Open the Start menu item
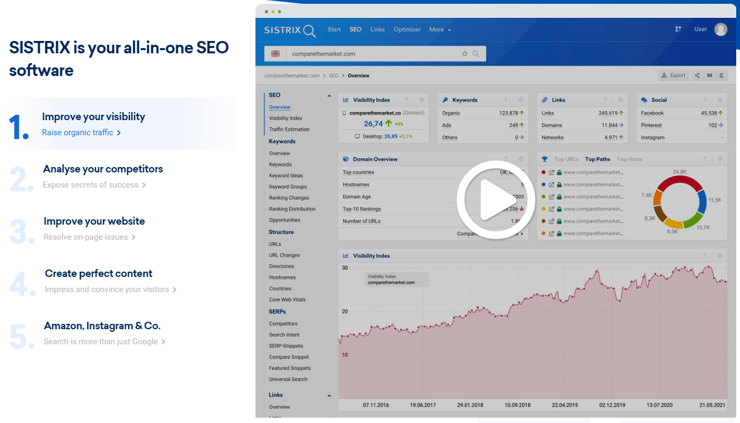740x423 pixels. coord(334,29)
